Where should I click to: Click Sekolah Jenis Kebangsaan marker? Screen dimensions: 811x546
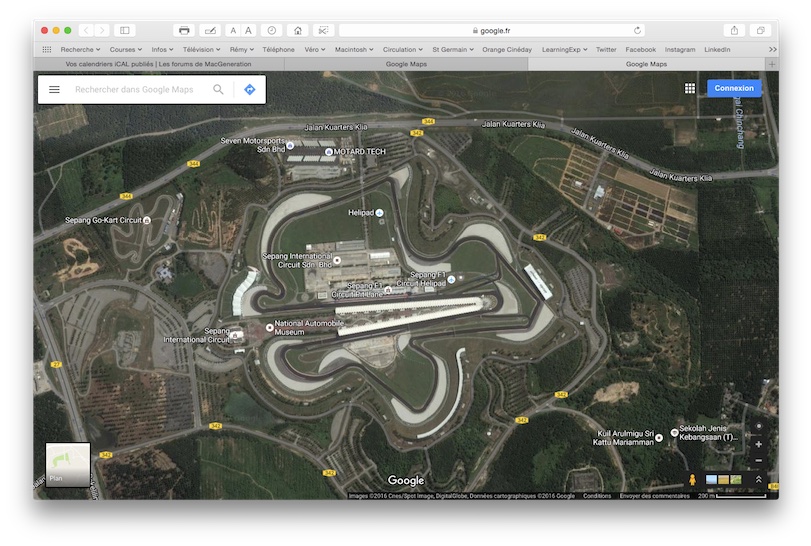coord(674,432)
